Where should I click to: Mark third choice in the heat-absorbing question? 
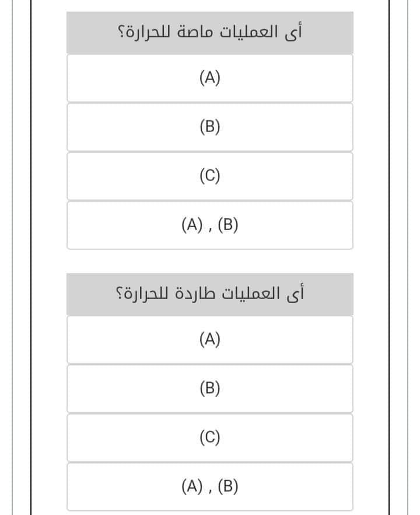coord(209,176)
